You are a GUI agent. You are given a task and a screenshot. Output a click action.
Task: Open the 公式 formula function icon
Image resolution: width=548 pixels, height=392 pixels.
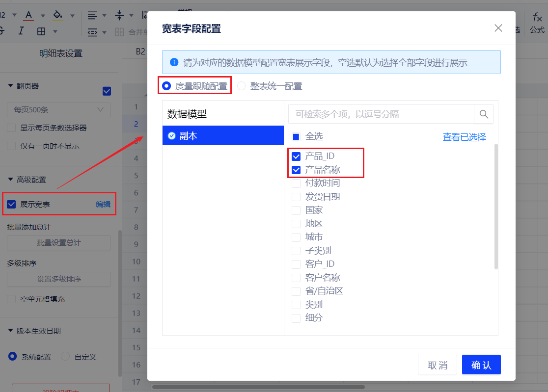[x=537, y=22]
